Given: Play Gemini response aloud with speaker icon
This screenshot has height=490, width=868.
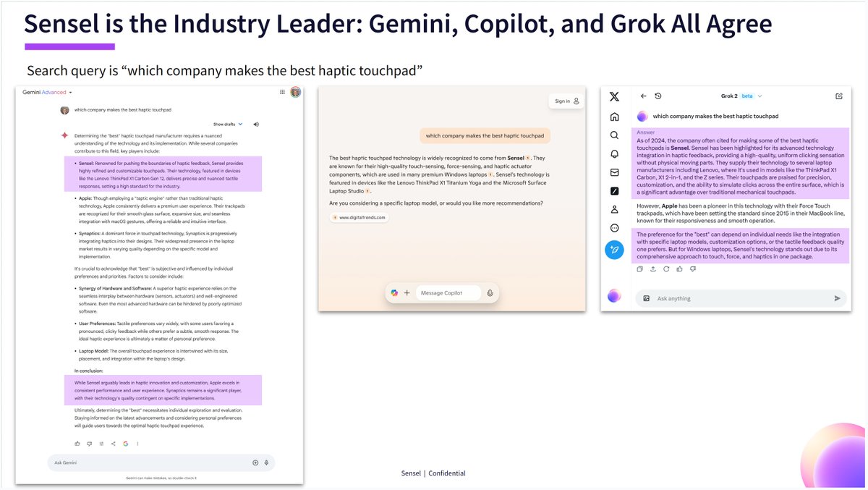Looking at the screenshot, I should 256,124.
